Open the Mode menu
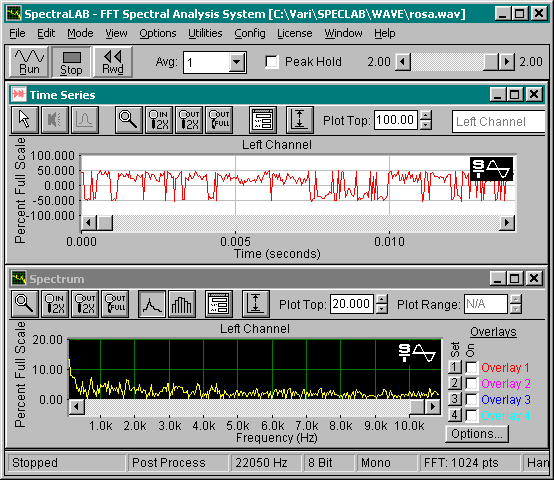The height and width of the screenshot is (480, 554). (x=80, y=33)
